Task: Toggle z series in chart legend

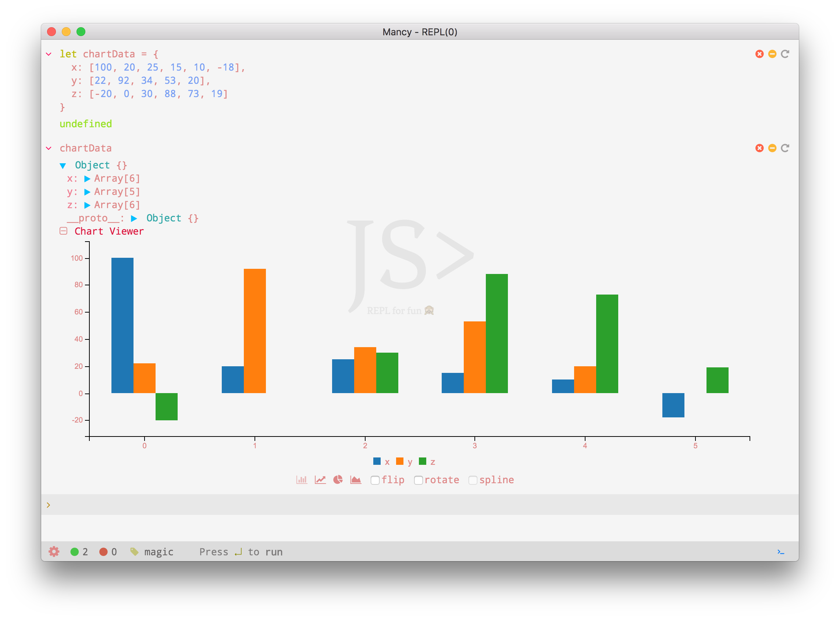Action: click(427, 462)
